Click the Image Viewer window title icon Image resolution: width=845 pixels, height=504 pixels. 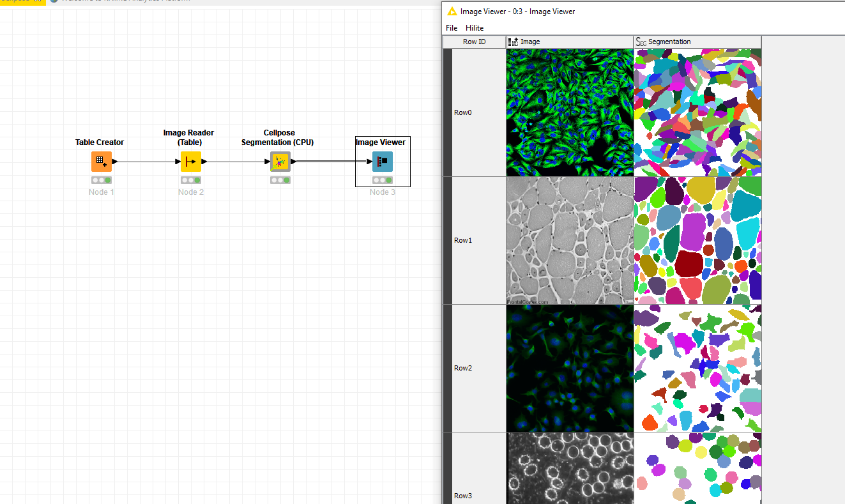click(452, 11)
